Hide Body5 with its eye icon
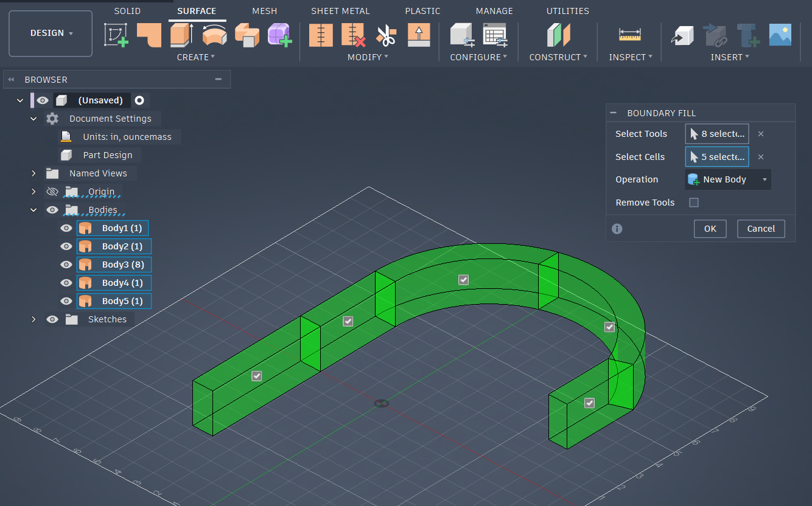This screenshot has height=506, width=812. [66, 301]
